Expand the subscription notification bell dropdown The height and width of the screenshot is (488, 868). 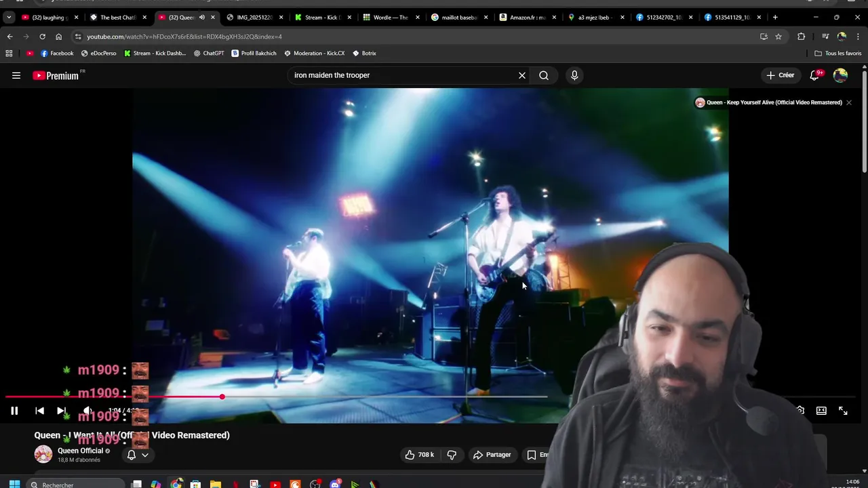(x=138, y=455)
